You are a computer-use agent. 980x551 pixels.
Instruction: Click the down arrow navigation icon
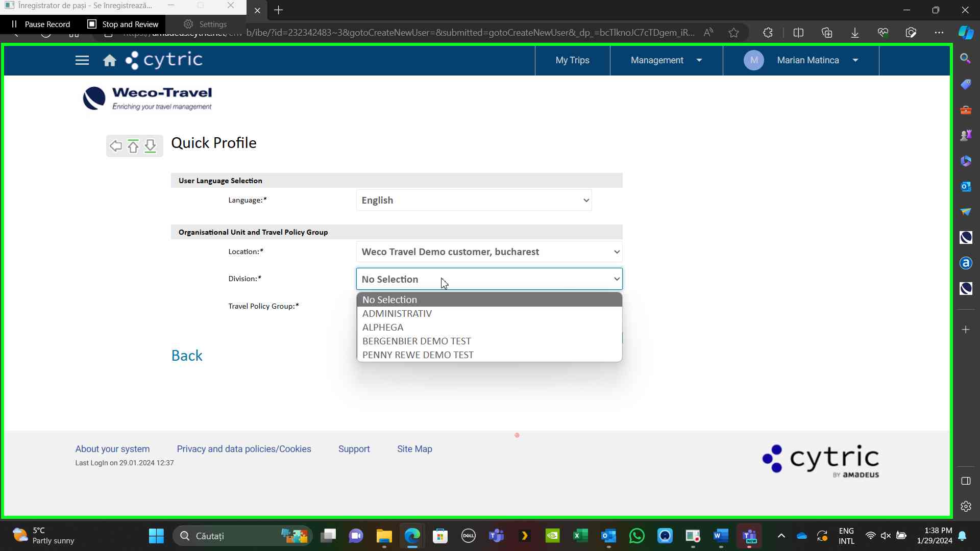[150, 146]
